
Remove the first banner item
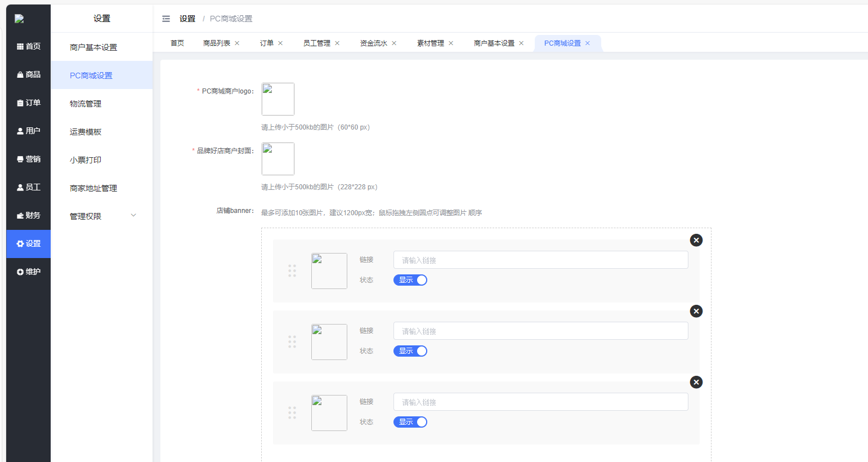(x=696, y=240)
